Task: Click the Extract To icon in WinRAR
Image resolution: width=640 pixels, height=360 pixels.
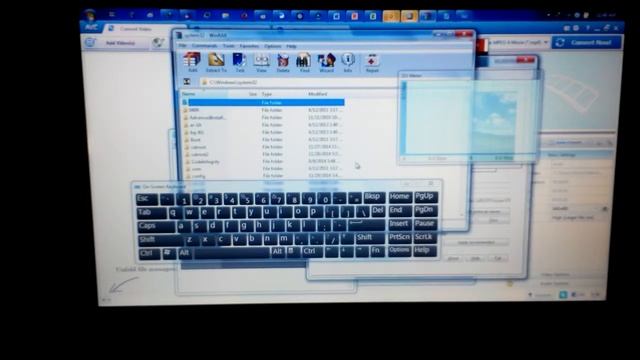Action: click(216, 62)
